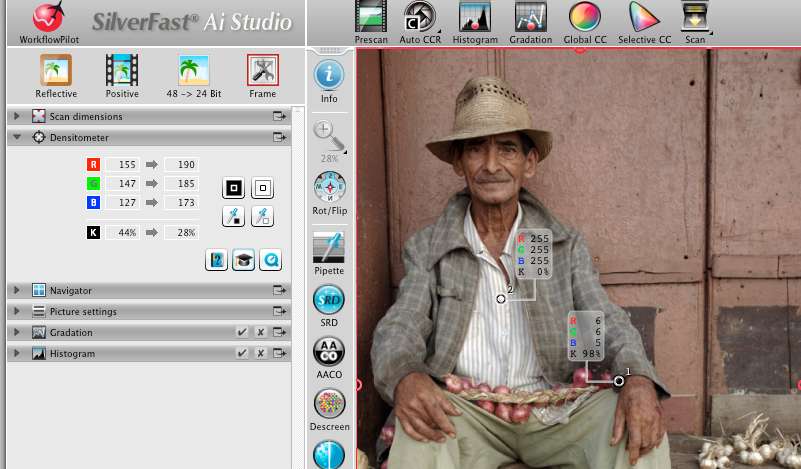
Task: Open the Selective CC tool
Action: tap(644, 18)
